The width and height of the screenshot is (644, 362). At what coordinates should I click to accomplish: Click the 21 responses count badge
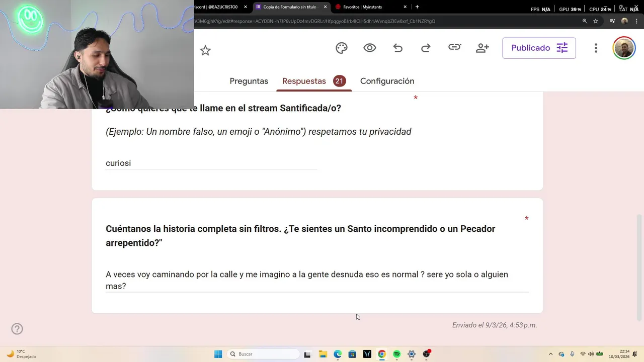[339, 81]
